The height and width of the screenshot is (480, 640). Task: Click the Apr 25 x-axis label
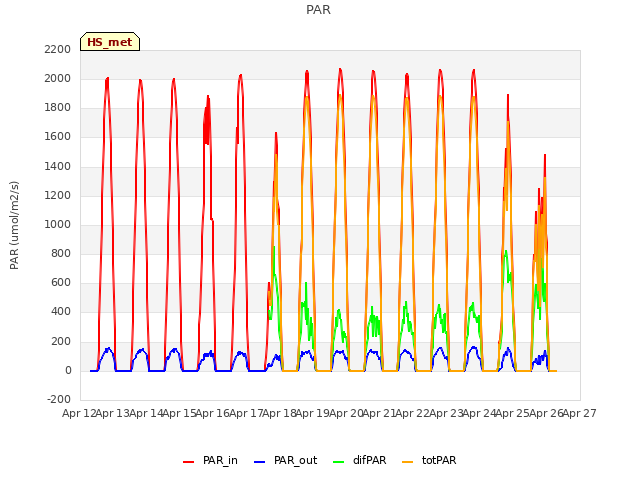click(x=513, y=413)
